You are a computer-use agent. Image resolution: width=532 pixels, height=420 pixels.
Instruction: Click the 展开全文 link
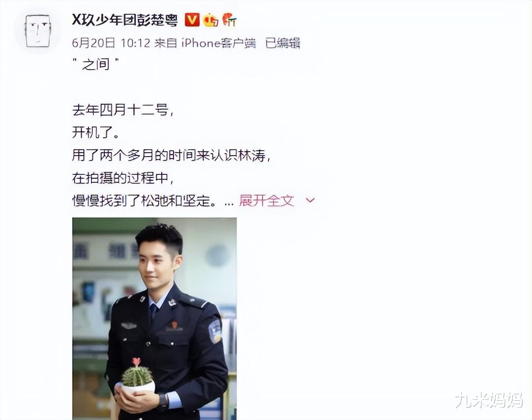[266, 201]
